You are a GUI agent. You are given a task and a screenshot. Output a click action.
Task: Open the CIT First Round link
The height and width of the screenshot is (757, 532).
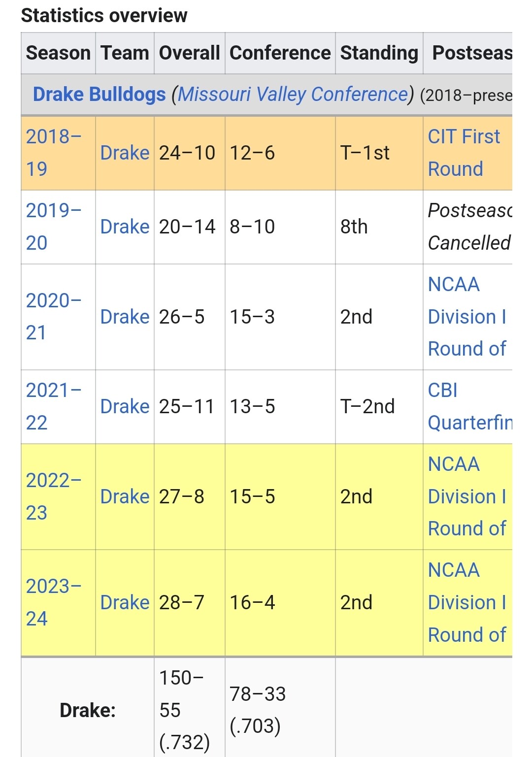click(464, 152)
